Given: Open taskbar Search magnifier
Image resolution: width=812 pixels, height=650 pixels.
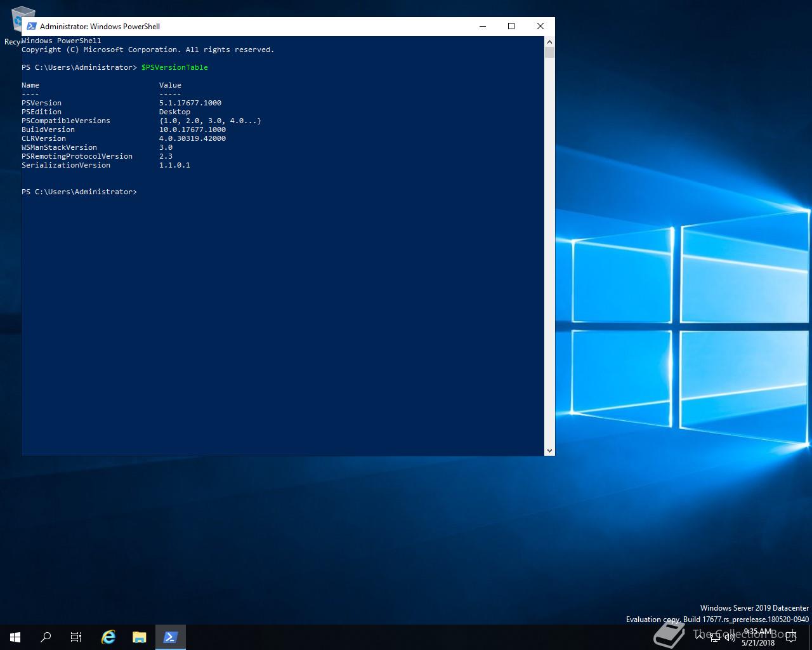Looking at the screenshot, I should (46, 637).
